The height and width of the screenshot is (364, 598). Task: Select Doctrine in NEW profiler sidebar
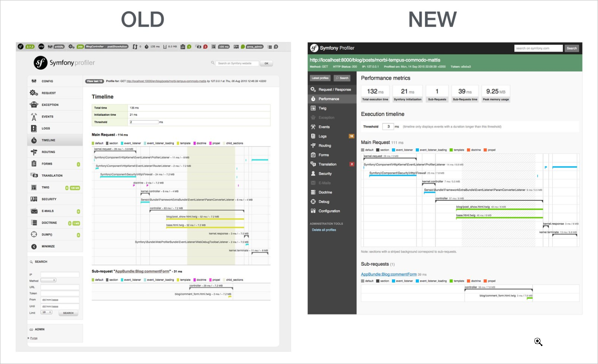point(332,192)
